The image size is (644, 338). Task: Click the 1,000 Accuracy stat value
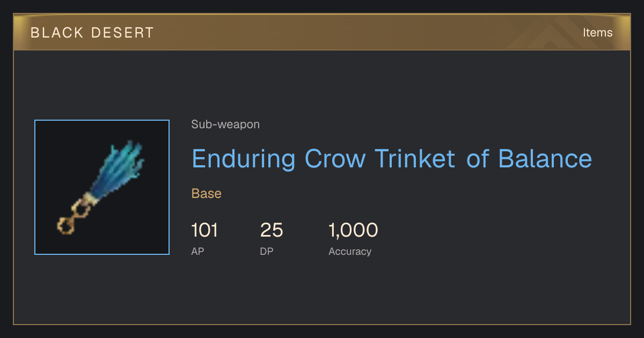353,230
